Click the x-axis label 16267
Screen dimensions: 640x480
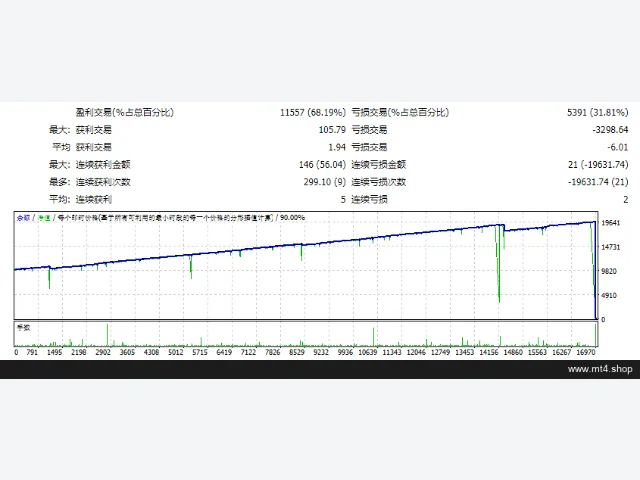562,352
